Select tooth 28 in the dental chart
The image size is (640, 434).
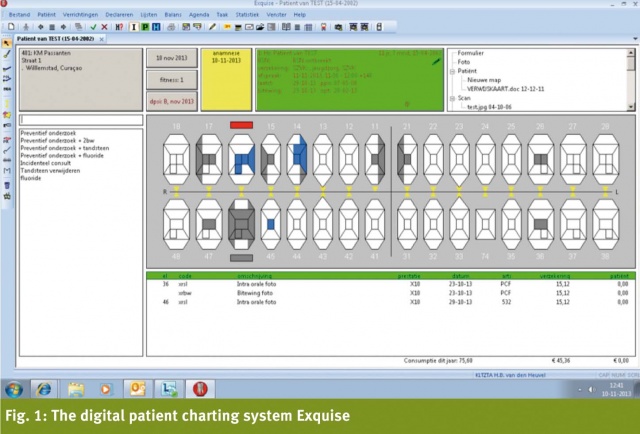[606, 159]
